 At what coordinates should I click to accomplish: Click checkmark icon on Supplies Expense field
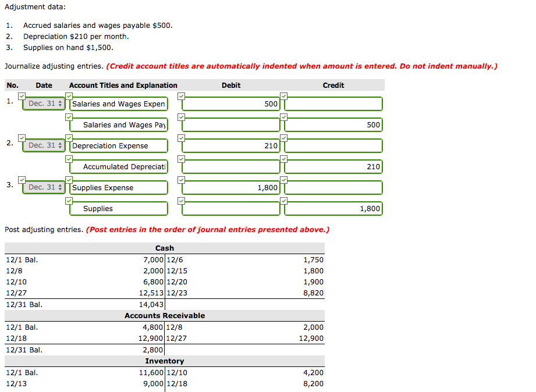(x=69, y=180)
